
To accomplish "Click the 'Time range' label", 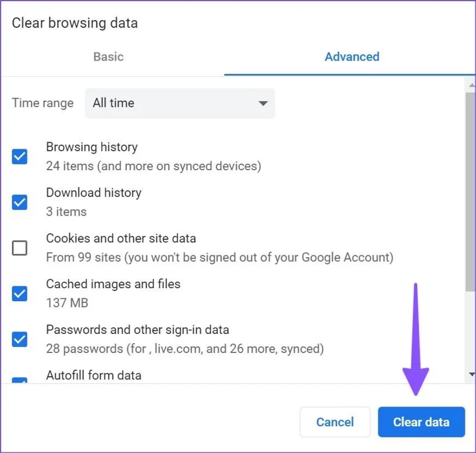I will (42, 103).
